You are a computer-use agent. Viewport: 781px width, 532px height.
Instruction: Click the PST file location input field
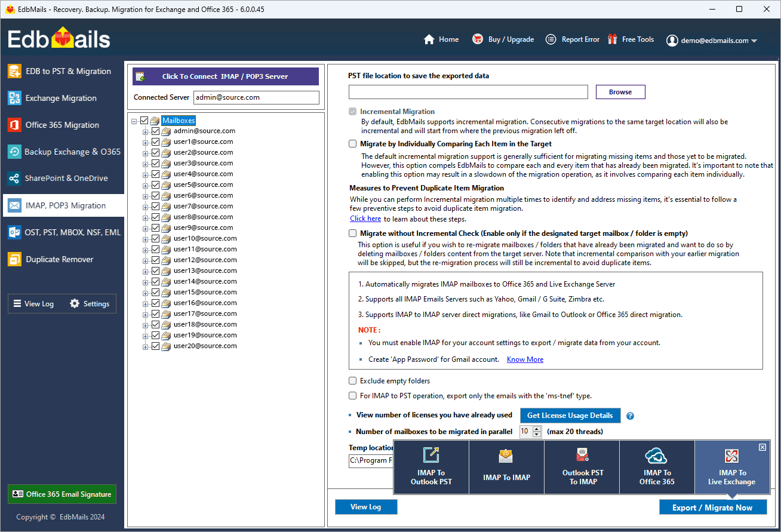pos(468,93)
